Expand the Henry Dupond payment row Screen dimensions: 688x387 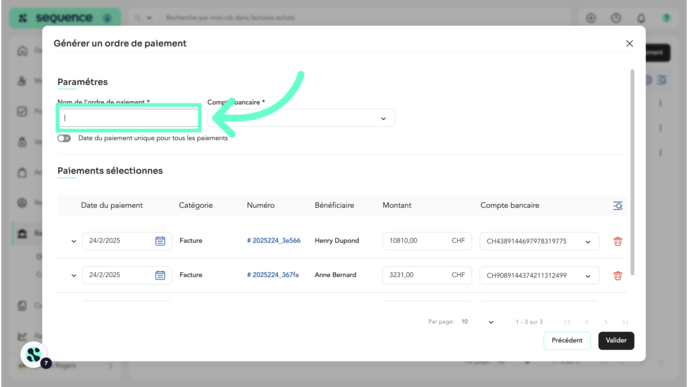coord(74,241)
